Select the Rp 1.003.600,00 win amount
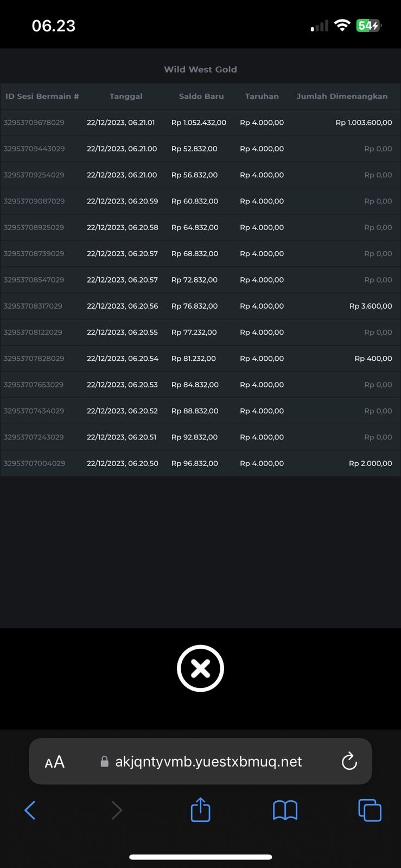The width and height of the screenshot is (401, 868). coord(364,123)
